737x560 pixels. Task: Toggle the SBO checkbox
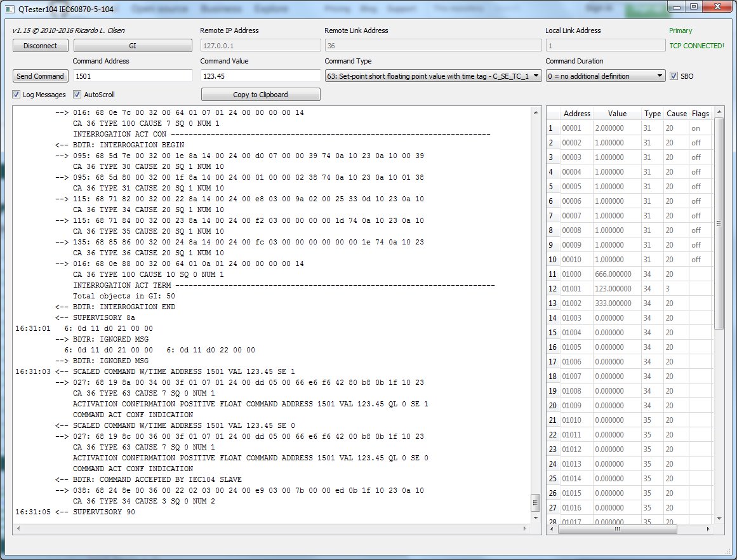(674, 76)
